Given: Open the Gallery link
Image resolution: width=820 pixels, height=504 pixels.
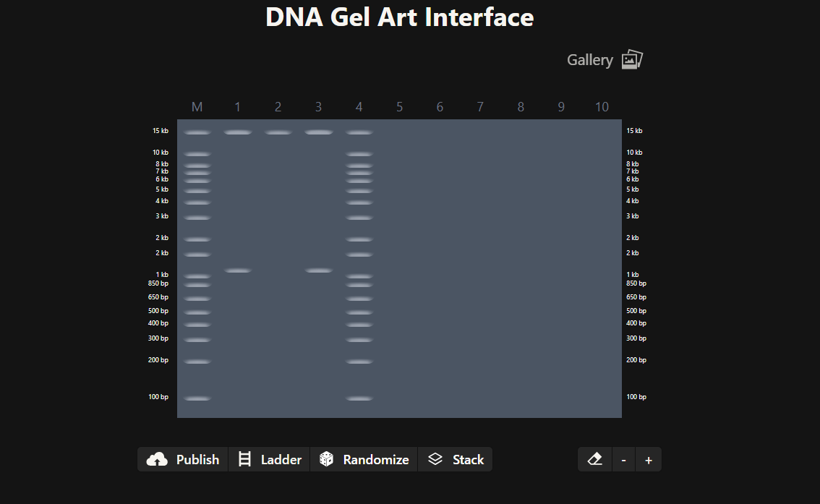Looking at the screenshot, I should 589,60.
